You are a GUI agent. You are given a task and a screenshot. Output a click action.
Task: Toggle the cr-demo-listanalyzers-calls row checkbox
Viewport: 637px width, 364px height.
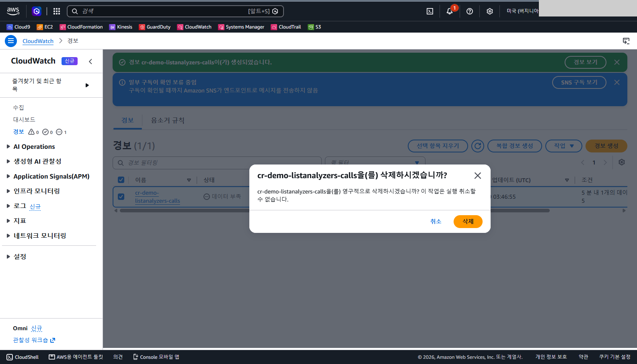(121, 197)
